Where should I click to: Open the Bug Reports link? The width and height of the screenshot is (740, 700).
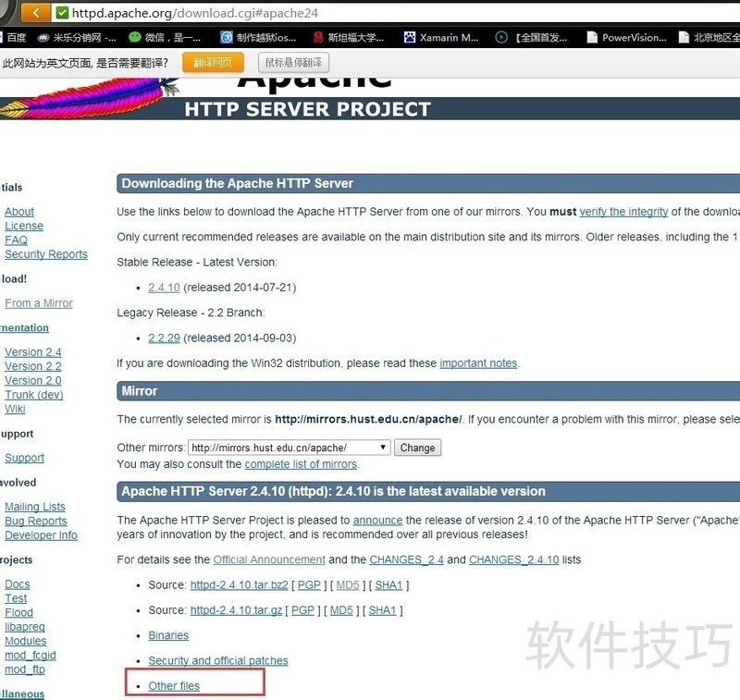tap(36, 521)
